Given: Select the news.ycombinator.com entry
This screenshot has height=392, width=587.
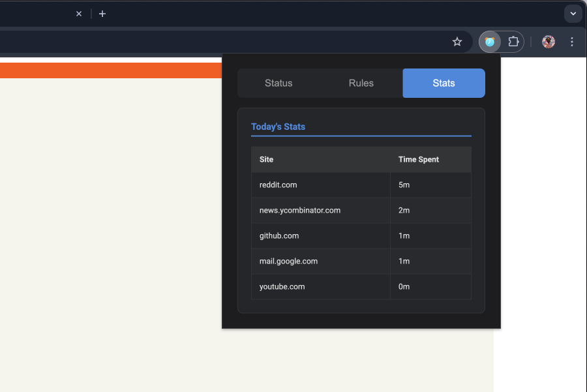Looking at the screenshot, I should pyautogui.click(x=299, y=211).
